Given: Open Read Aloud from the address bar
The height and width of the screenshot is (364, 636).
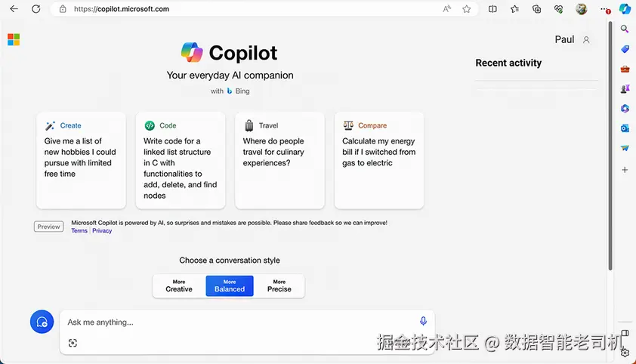Looking at the screenshot, I should coord(447,9).
